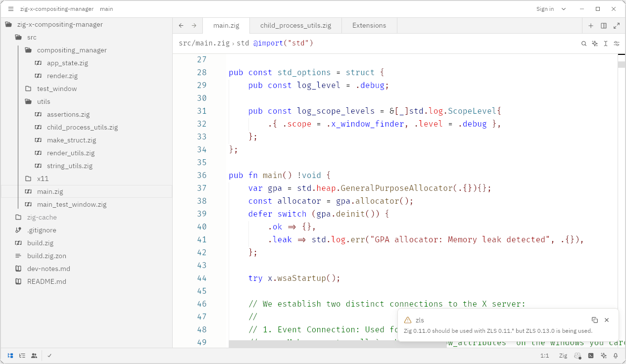
Task: Toggle the outline panel in status bar
Action: 22,355
